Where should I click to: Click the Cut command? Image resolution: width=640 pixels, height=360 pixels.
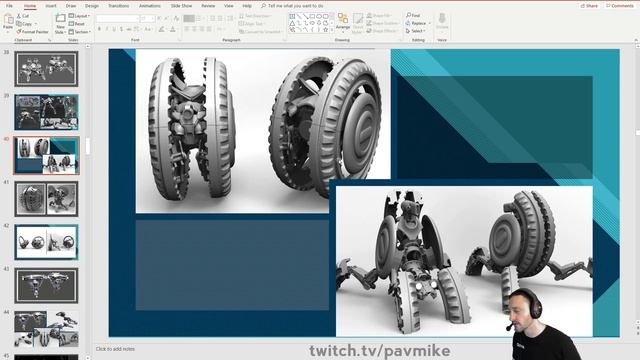pyautogui.click(x=23, y=16)
